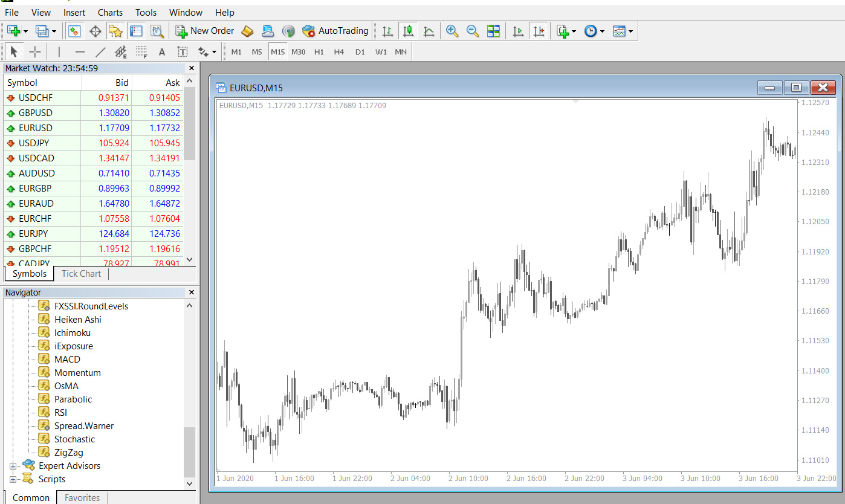Open the Periods clock dropdown arrow
Screen dimensions: 845x504
(x=602, y=31)
